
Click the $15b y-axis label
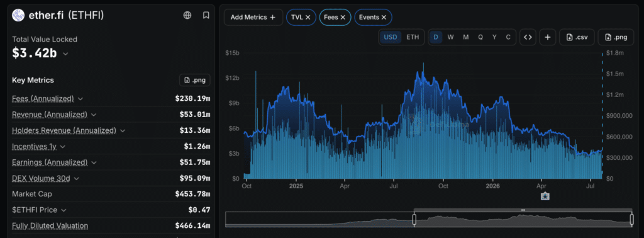click(x=233, y=53)
